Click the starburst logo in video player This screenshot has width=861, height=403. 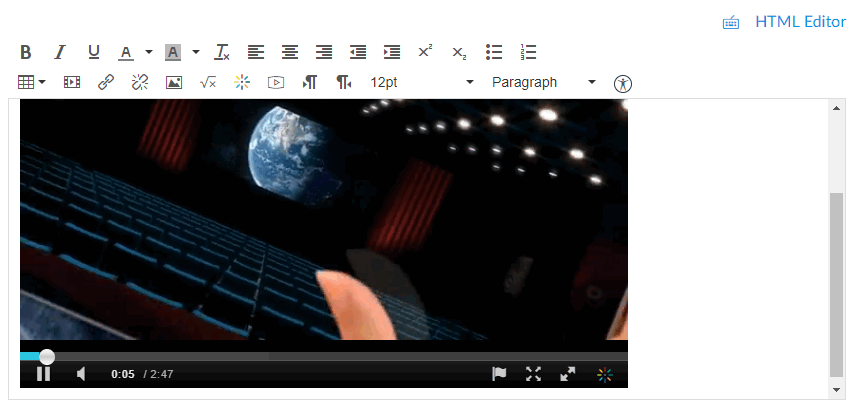pyautogui.click(x=605, y=374)
